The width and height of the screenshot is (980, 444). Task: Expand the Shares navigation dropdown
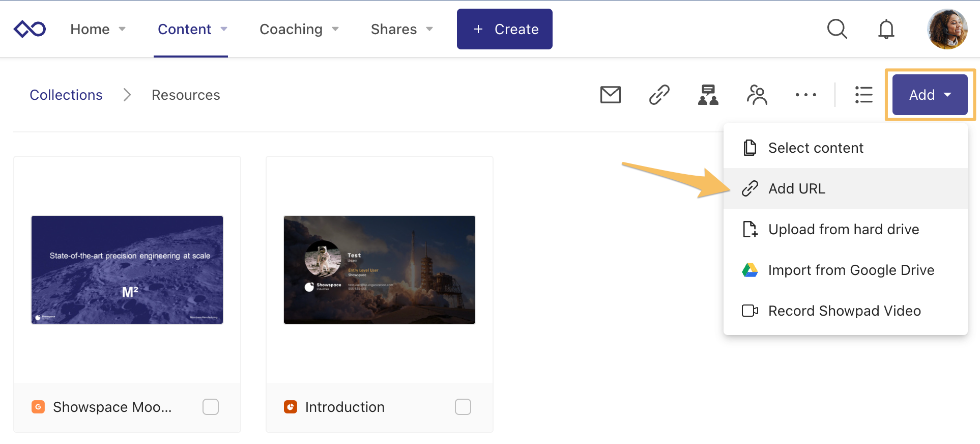pos(401,29)
